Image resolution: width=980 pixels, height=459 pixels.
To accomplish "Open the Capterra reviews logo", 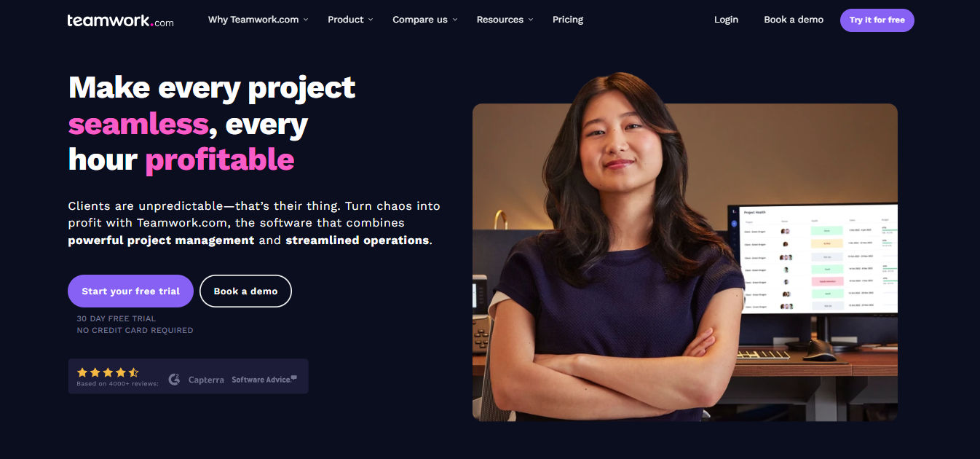I will click(x=206, y=380).
